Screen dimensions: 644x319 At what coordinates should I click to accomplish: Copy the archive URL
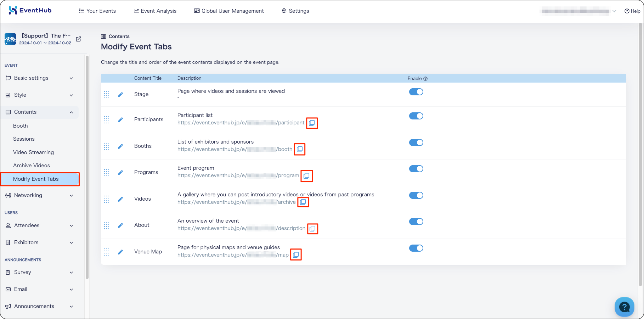pyautogui.click(x=303, y=202)
